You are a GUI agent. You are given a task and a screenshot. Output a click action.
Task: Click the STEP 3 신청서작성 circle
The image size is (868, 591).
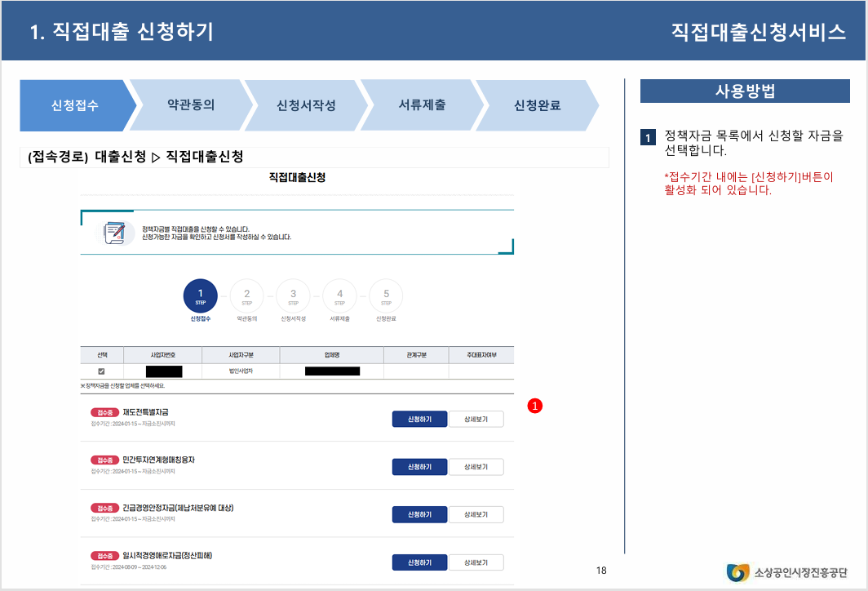pyautogui.click(x=293, y=295)
